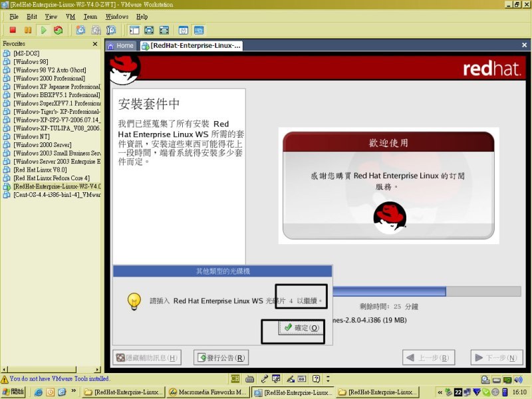Click the 上一步(B) back button

point(428,358)
